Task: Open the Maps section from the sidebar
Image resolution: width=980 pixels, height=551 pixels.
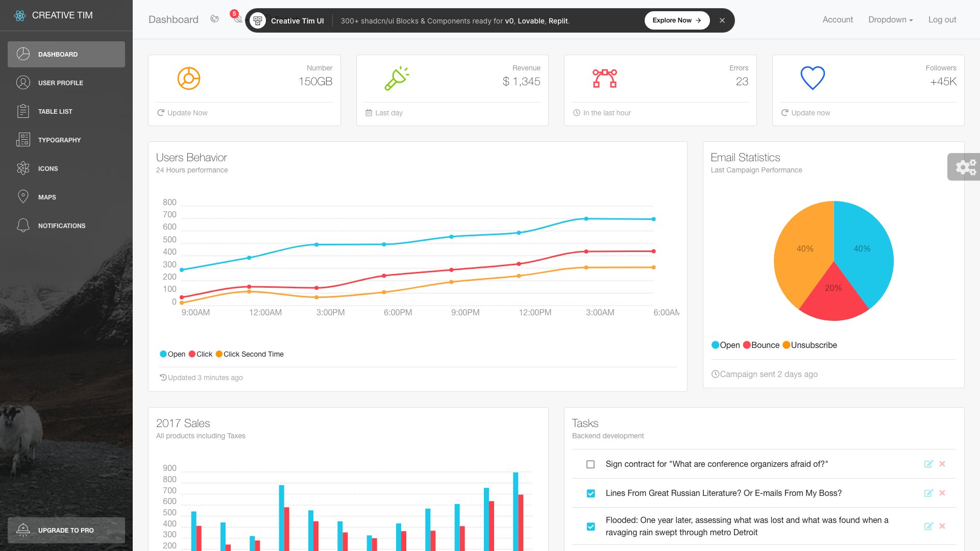Action: tap(46, 197)
